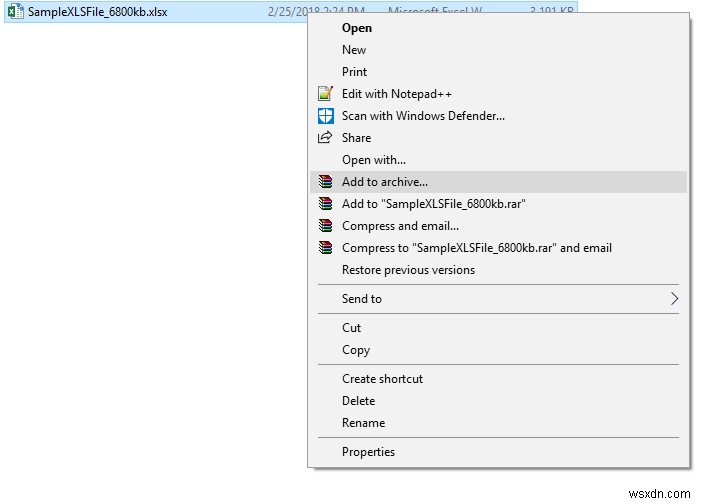Choose Delete from the context menu
The width and height of the screenshot is (702, 504).
(358, 401)
